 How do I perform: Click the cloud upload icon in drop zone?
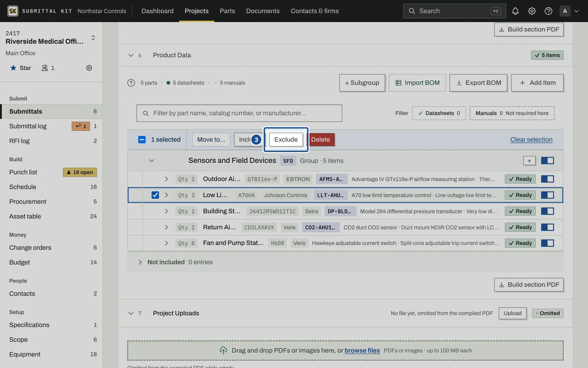(x=223, y=350)
